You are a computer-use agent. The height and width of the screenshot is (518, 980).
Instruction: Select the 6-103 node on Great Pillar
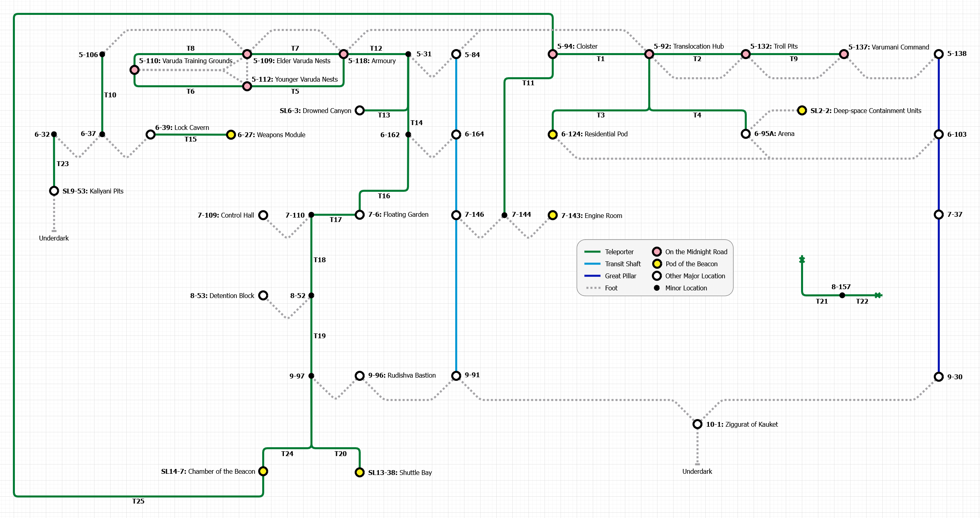[939, 134]
